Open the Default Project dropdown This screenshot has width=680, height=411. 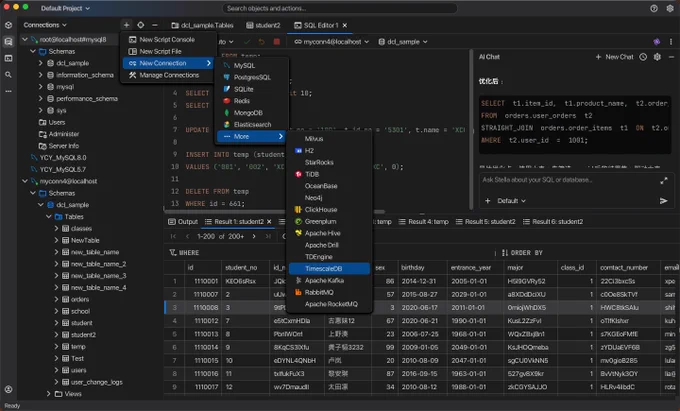pos(65,8)
